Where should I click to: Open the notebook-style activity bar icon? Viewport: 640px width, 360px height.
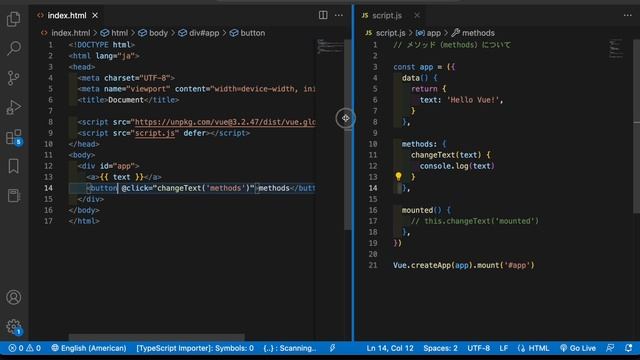coord(13,196)
